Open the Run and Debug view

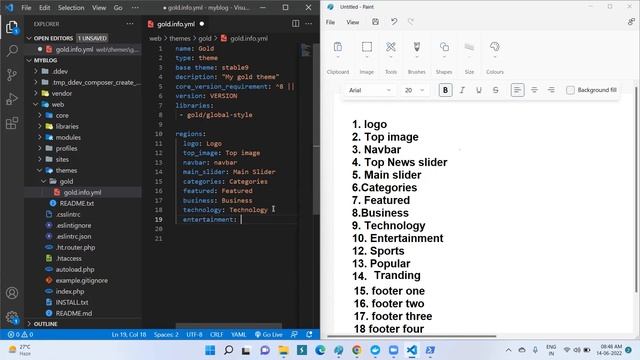point(12,99)
